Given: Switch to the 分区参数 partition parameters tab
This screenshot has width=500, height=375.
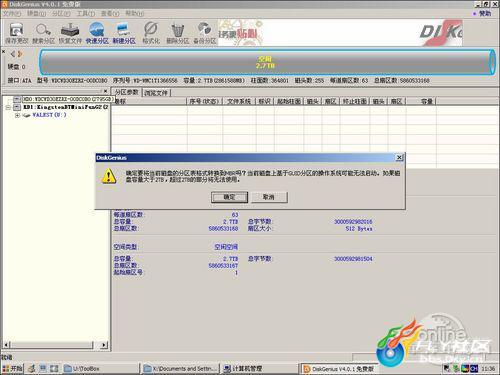Looking at the screenshot, I should click(x=127, y=92).
